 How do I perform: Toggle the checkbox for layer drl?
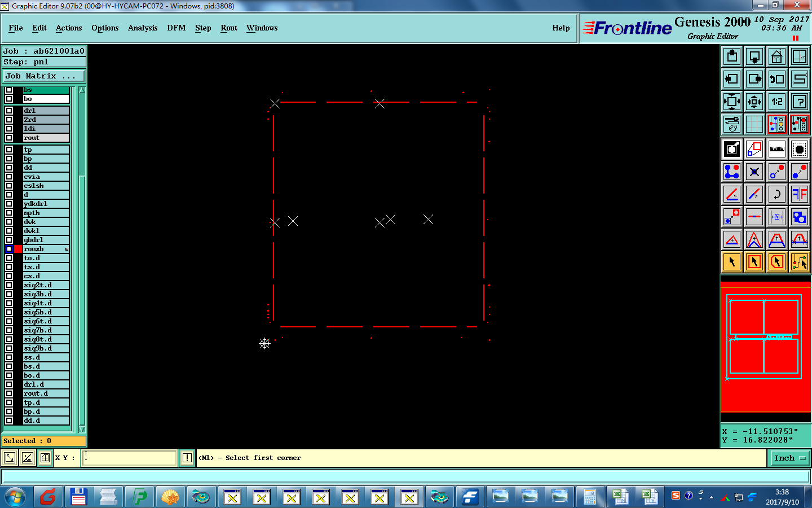coord(9,111)
